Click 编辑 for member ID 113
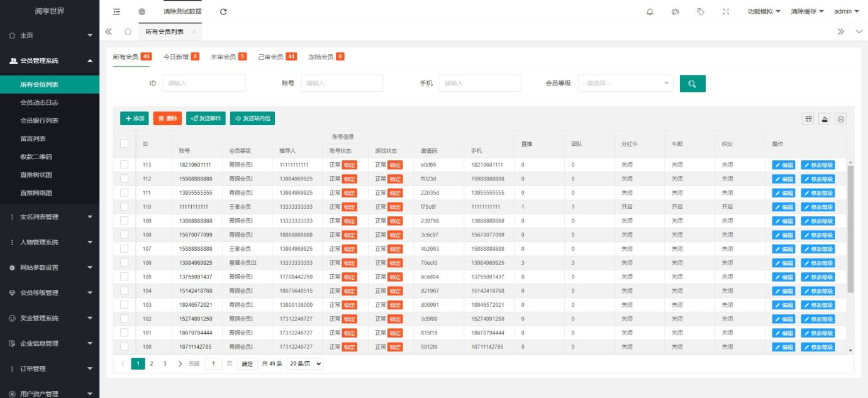Screen dimensions: 868x398 click(x=784, y=165)
